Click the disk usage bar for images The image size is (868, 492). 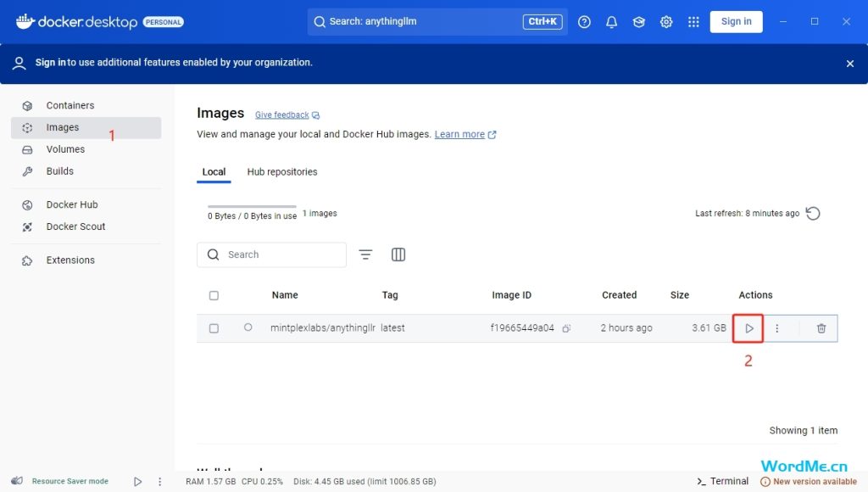(252, 207)
